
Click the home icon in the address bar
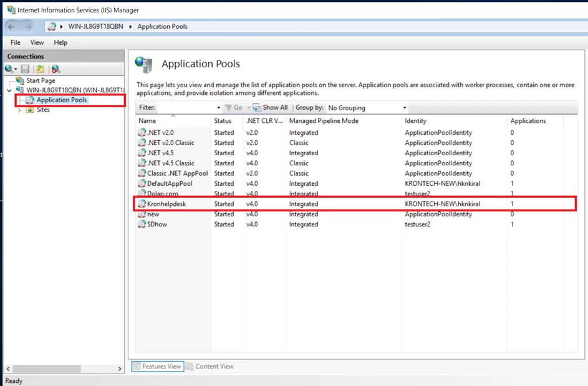[52, 27]
